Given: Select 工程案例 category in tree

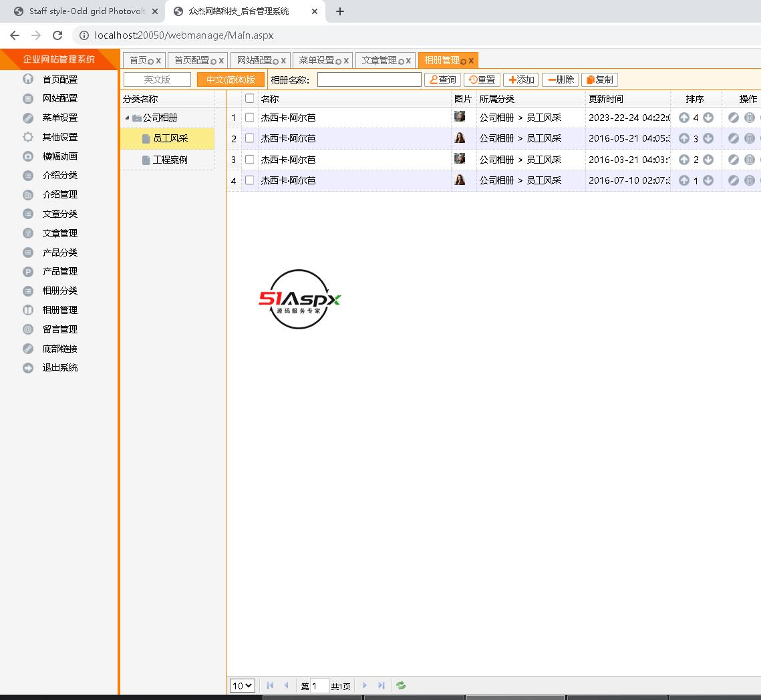Looking at the screenshot, I should tap(170, 160).
